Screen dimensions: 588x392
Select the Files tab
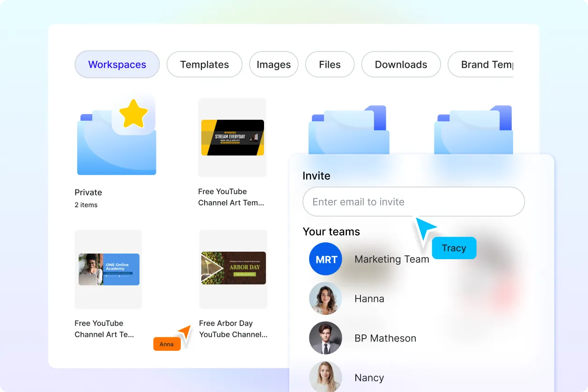point(330,64)
